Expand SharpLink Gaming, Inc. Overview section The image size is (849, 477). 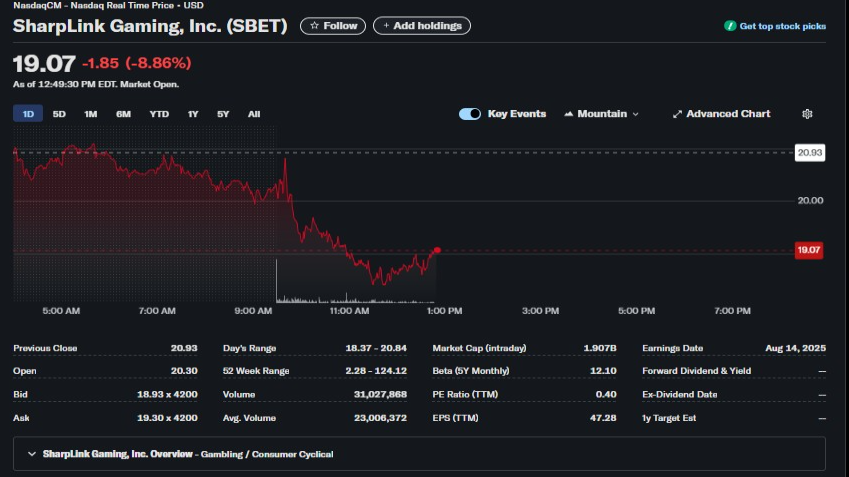pyautogui.click(x=419, y=454)
